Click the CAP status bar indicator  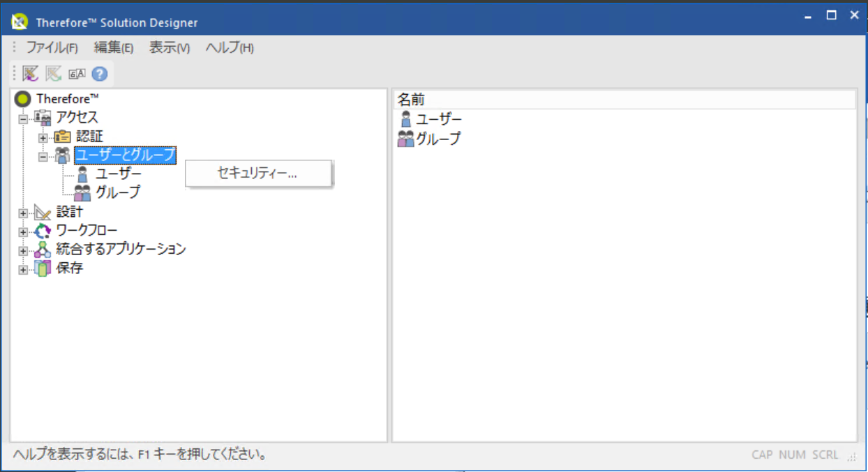tap(762, 455)
